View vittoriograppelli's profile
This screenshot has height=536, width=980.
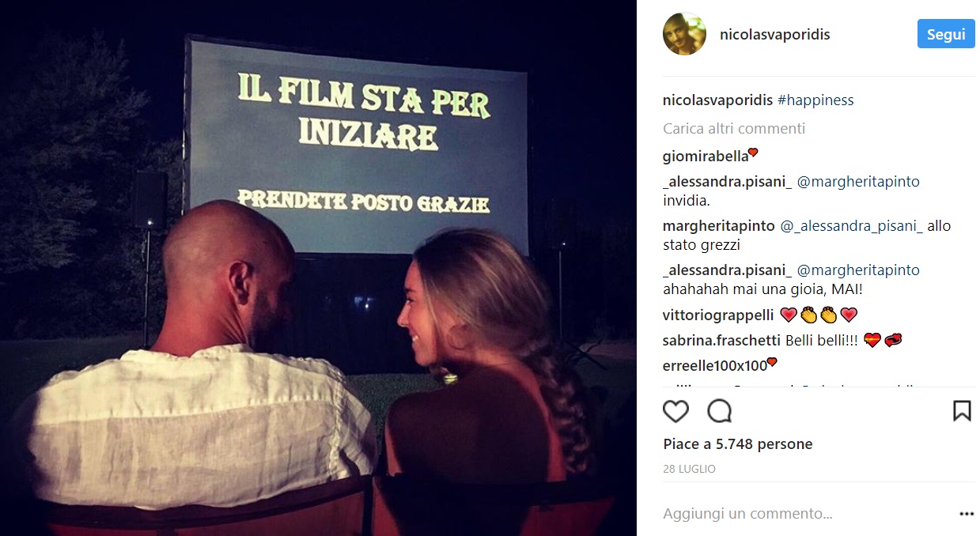(718, 315)
